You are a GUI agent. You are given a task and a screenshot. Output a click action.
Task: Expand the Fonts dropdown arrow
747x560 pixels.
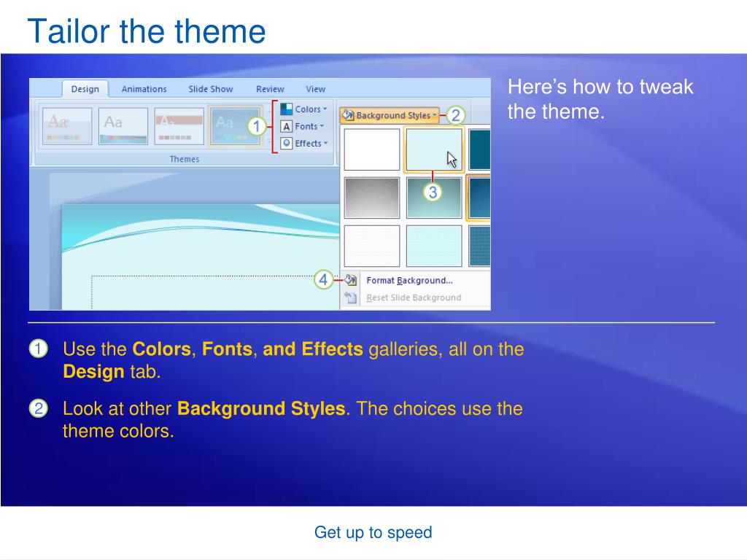click(x=322, y=126)
